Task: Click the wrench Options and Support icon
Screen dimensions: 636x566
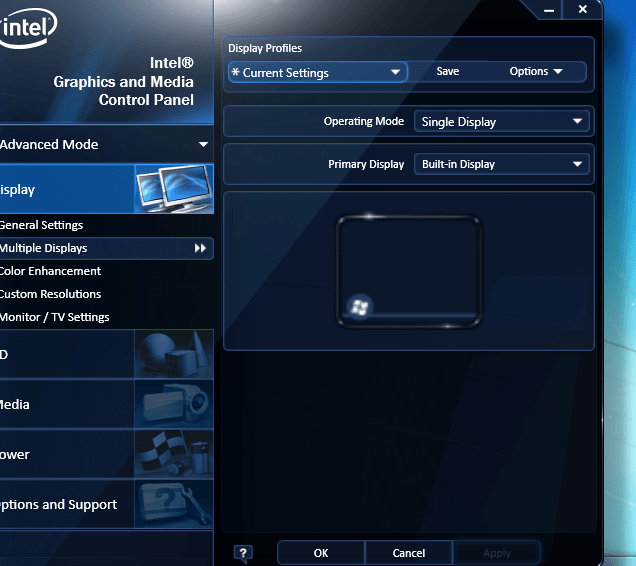Action: (x=174, y=504)
